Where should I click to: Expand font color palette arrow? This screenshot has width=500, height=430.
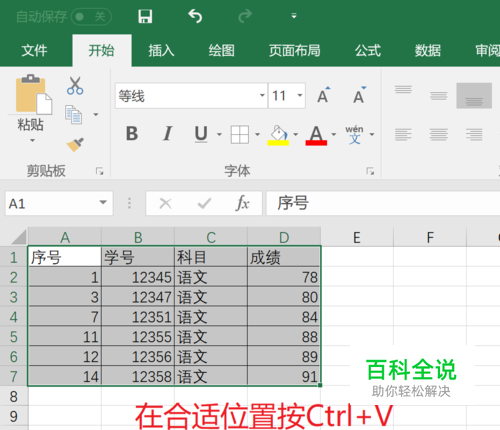click(334, 135)
